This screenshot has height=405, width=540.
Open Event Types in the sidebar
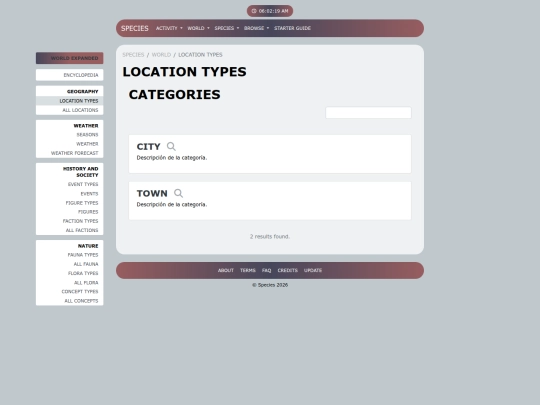(83, 185)
